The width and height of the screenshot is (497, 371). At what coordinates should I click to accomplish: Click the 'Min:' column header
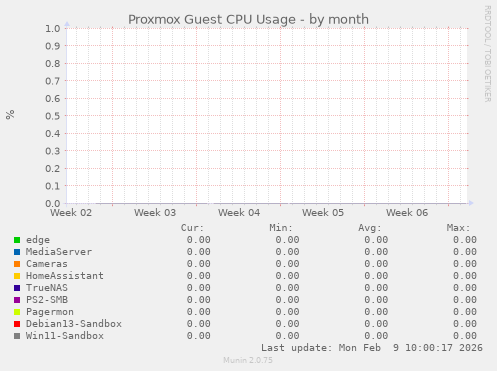coord(281,228)
